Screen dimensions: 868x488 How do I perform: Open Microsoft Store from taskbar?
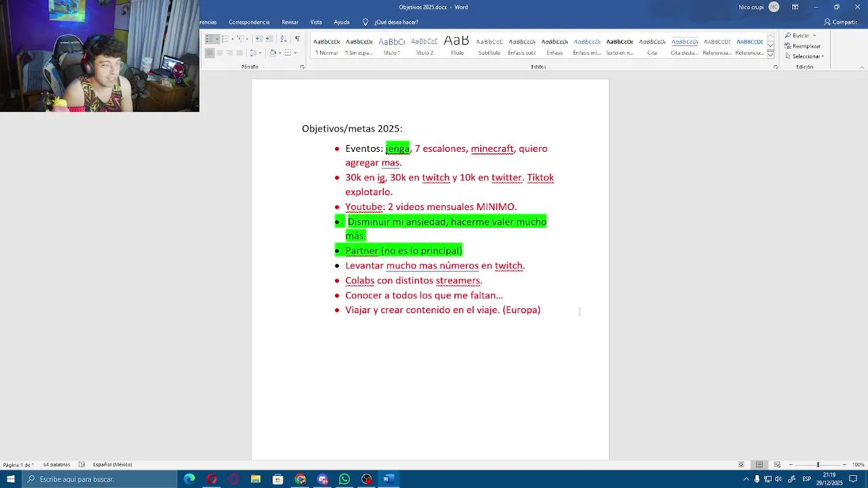[x=278, y=479]
